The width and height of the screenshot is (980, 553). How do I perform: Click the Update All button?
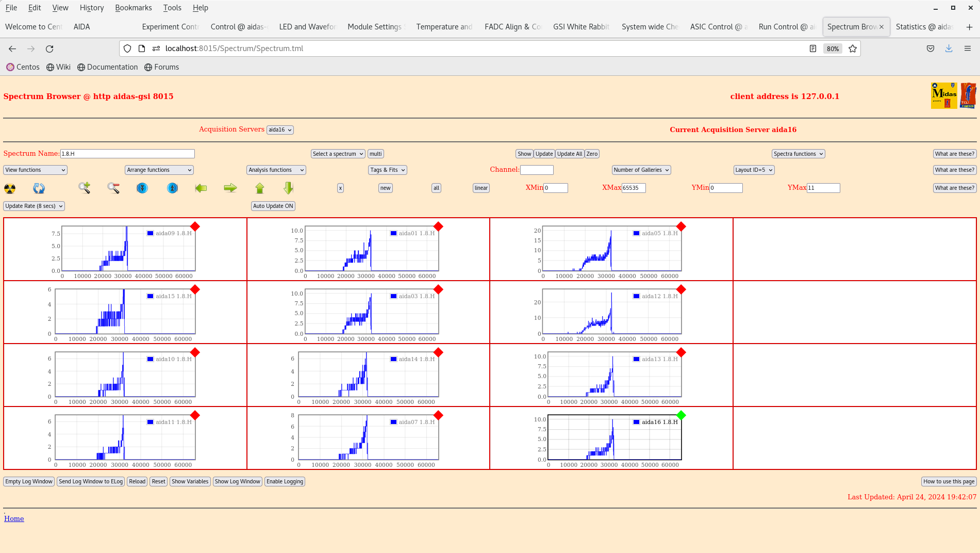tap(570, 154)
